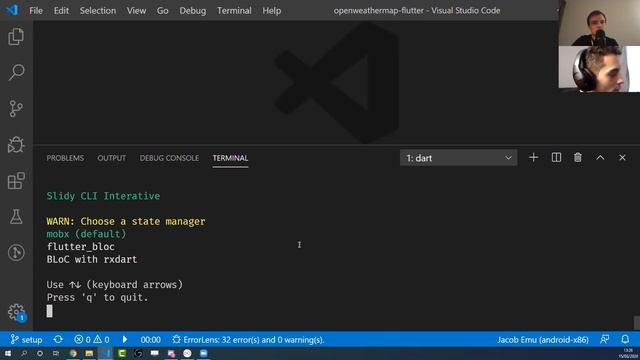Click 'WARN: Choose a state manager' line
The width and height of the screenshot is (640, 360).
point(126,221)
